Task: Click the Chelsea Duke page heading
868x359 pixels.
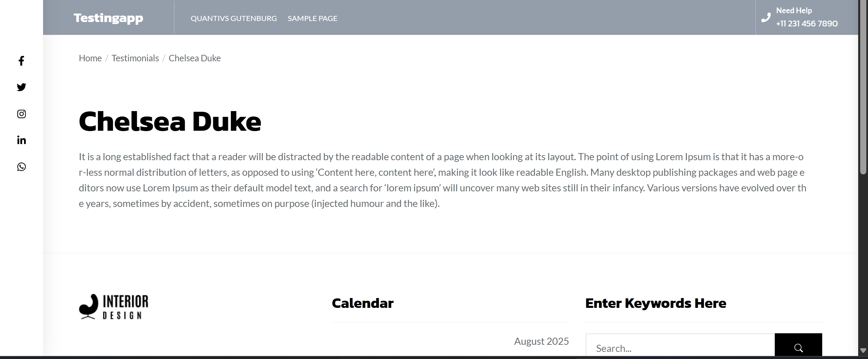Action: [170, 121]
